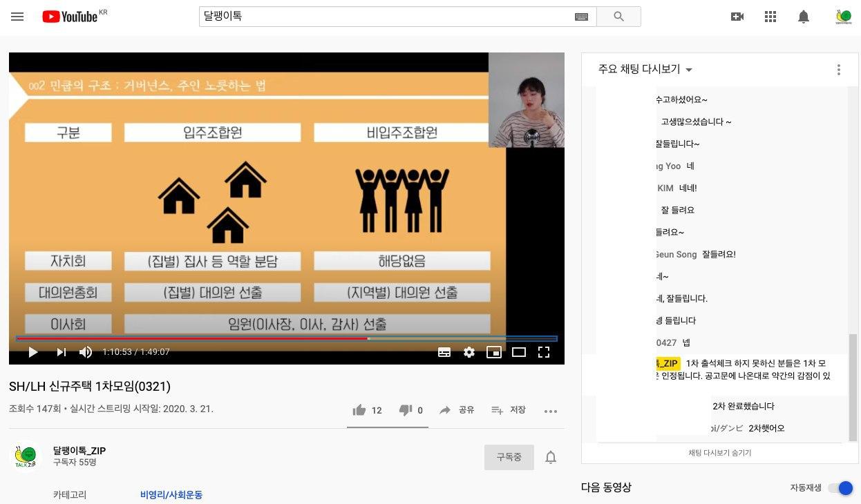
Task: Like the video
Action: pos(367,410)
